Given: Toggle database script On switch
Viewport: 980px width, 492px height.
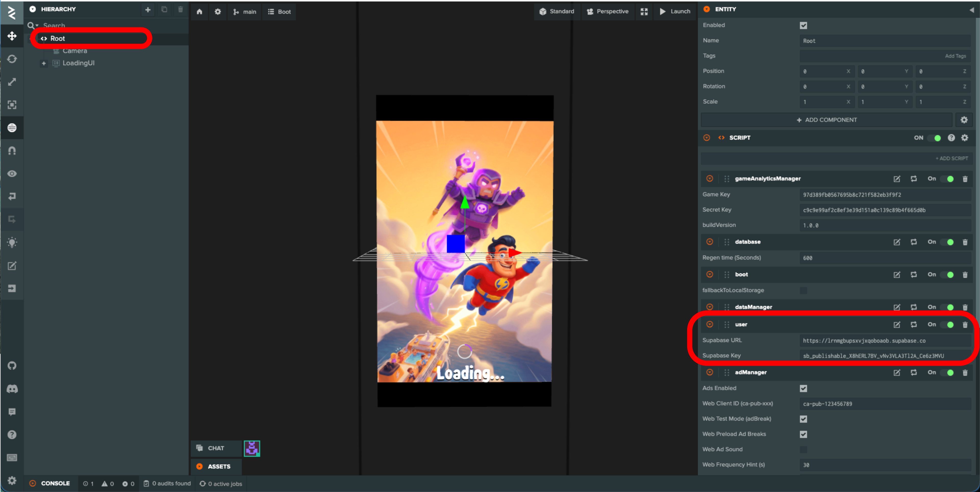Looking at the screenshot, I should pyautogui.click(x=947, y=242).
